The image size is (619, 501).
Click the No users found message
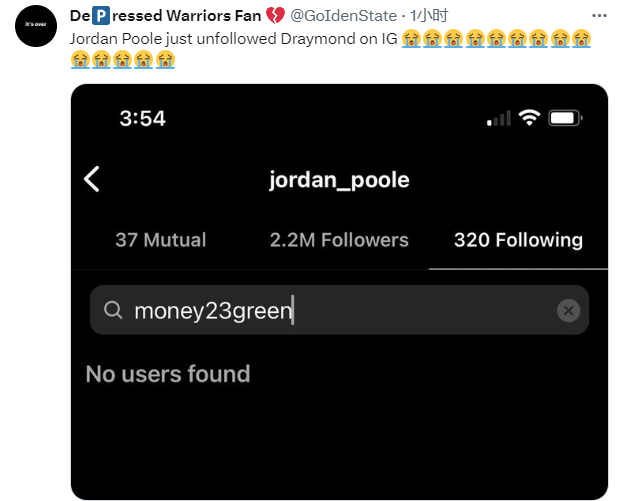tap(168, 374)
